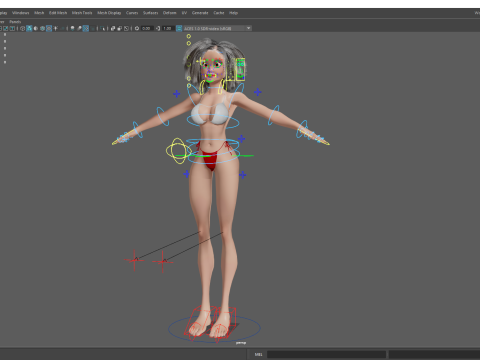Toggle X-ray display icon
Viewport: 480px width, 360px height.
click(113, 28)
